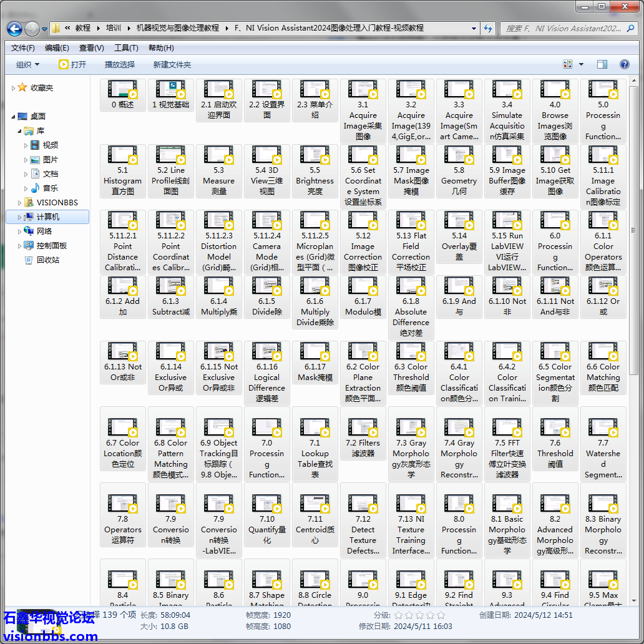This screenshot has width=644, height=644.
Task: Click the 修改日期 value 2024/5/11 16:03
Action: [x=423, y=627]
